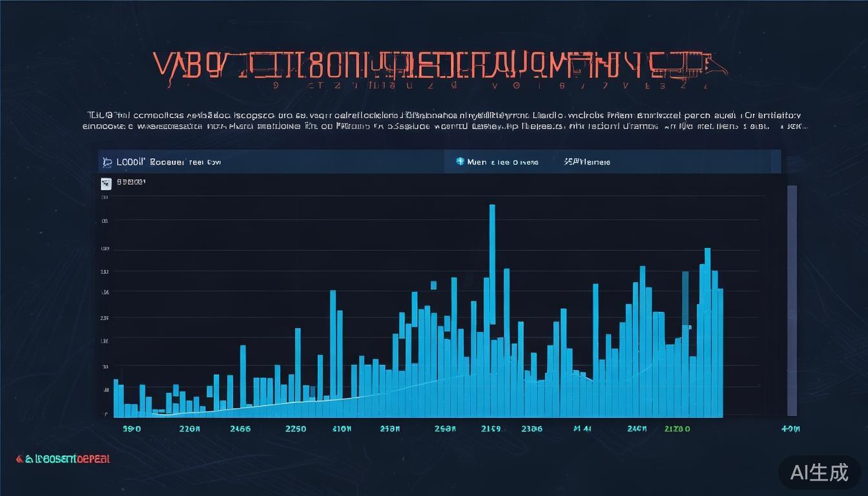Select the first x-axis label "590"
The image size is (868, 496).
point(132,428)
